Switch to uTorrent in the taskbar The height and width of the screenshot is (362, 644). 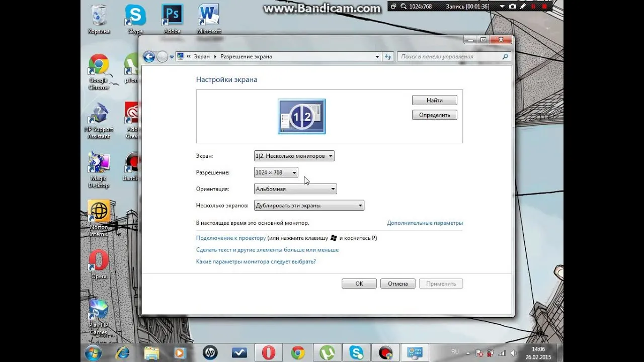[x=327, y=353]
